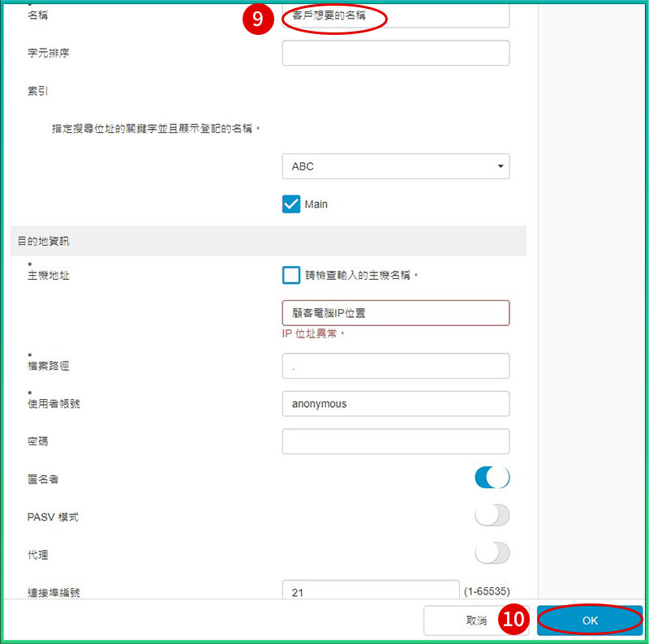
Task: Focus the 密碼 password field
Action: [x=395, y=441]
